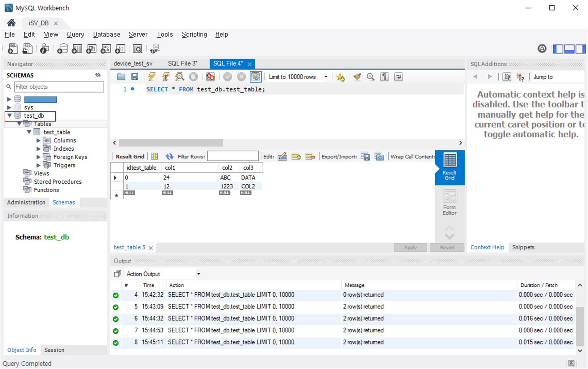This screenshot has height=369, width=588.
Task: Toggle right SQL Additions panel visibility
Action: [x=581, y=49]
